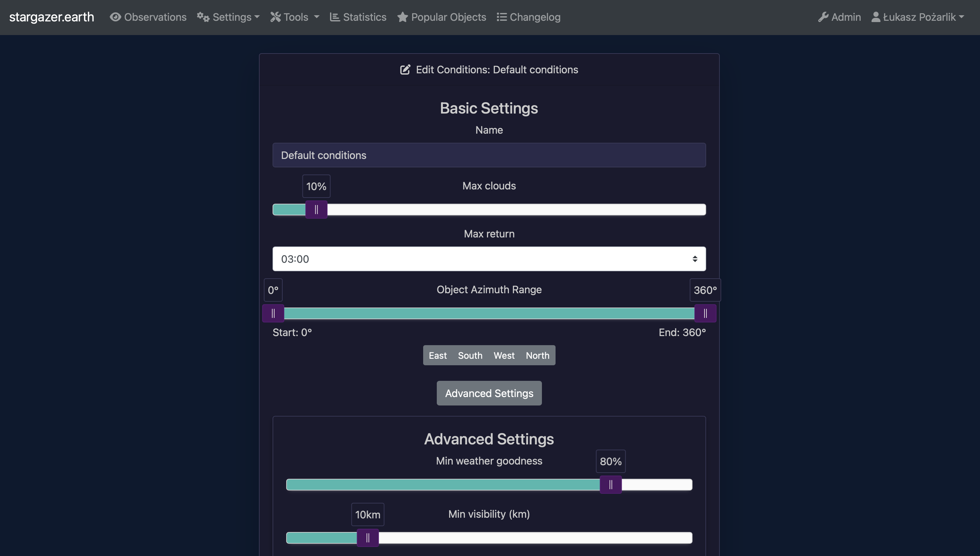The image size is (980, 556).
Task: Focus the Name input field
Action: tap(489, 155)
